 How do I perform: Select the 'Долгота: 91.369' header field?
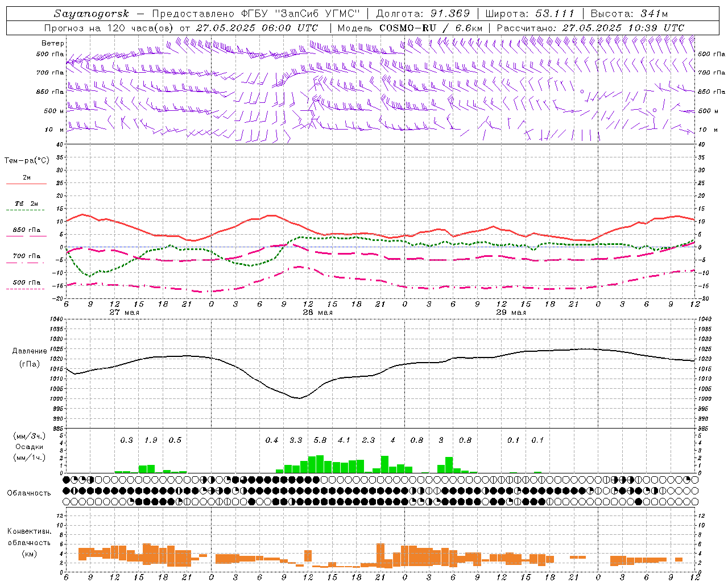[423, 14]
